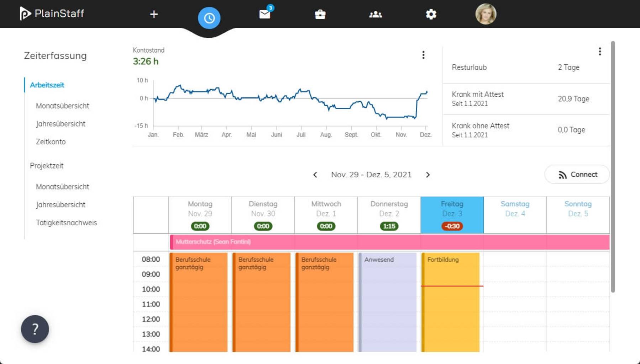The image size is (640, 364).
Task: Open the team members icon
Action: pyautogui.click(x=376, y=14)
